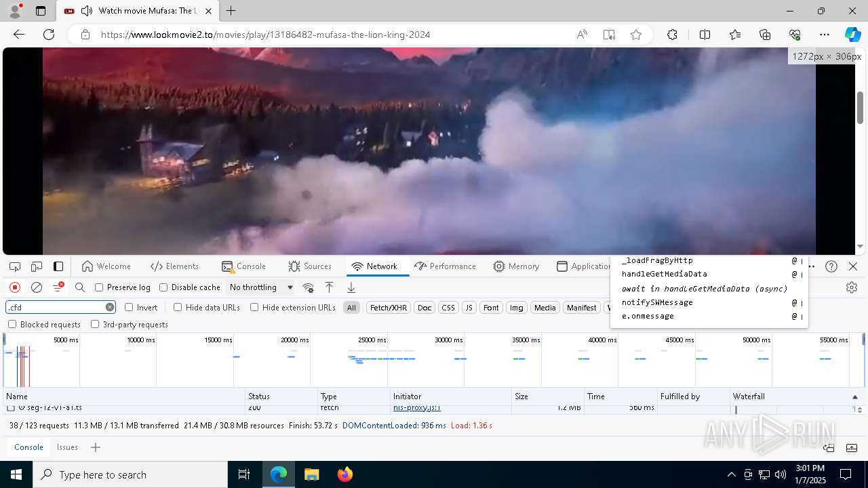
Task: Open network search magnifier icon
Action: point(80,287)
